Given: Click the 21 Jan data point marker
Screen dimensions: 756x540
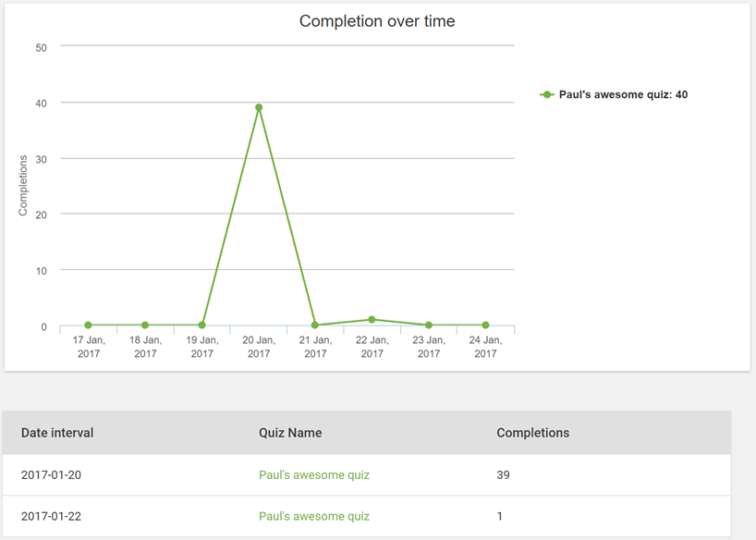Looking at the screenshot, I should click(x=315, y=325).
